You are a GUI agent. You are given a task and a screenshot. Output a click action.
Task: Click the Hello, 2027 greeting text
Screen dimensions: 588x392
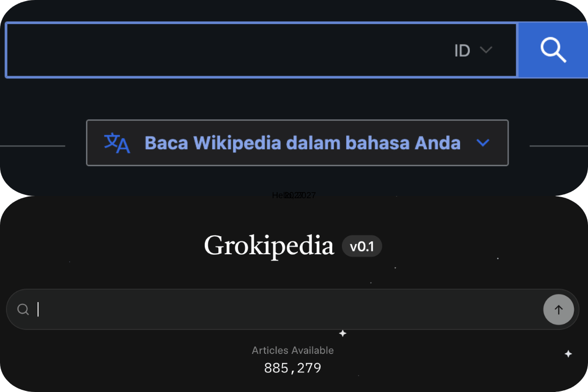tap(294, 195)
